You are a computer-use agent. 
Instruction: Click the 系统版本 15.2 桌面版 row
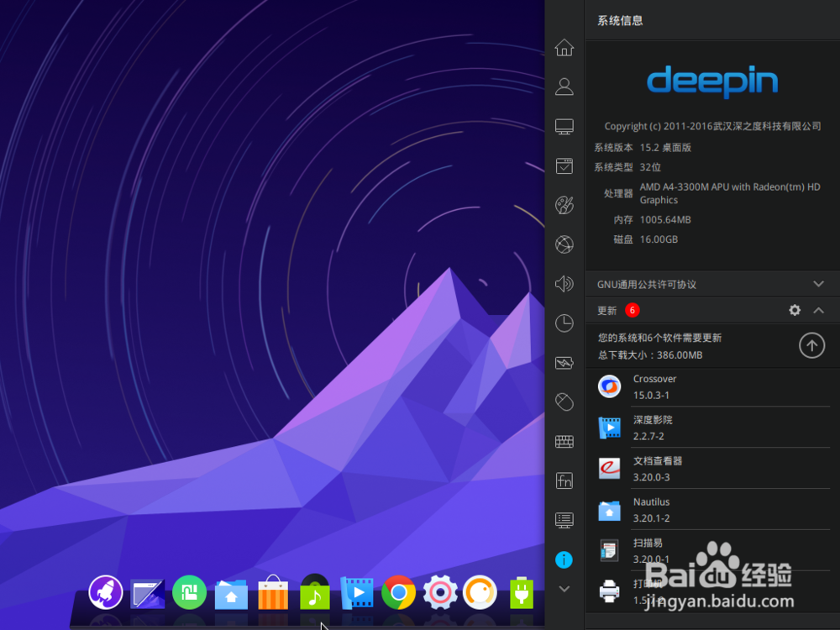pos(643,147)
